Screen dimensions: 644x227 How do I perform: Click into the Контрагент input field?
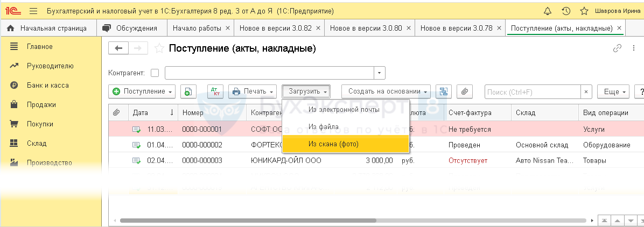tap(269, 73)
